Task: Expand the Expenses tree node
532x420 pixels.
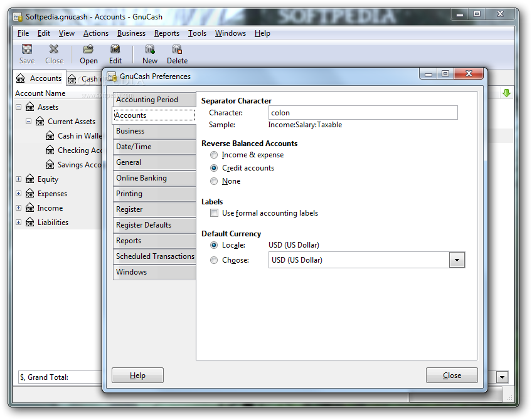Action: tap(19, 194)
